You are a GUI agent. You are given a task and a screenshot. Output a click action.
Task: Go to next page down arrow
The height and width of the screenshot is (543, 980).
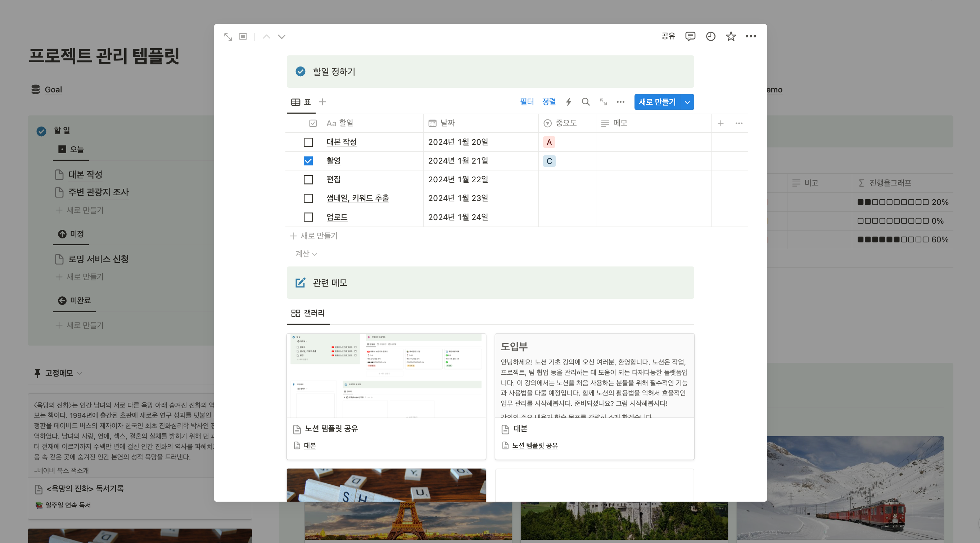tap(281, 37)
